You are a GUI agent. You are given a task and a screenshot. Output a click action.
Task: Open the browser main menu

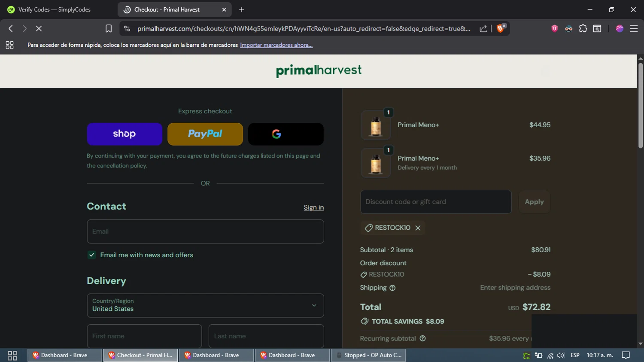[634, 28]
